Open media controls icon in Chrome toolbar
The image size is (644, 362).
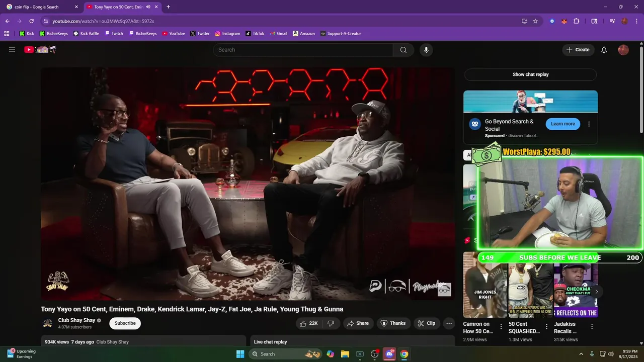click(x=612, y=21)
